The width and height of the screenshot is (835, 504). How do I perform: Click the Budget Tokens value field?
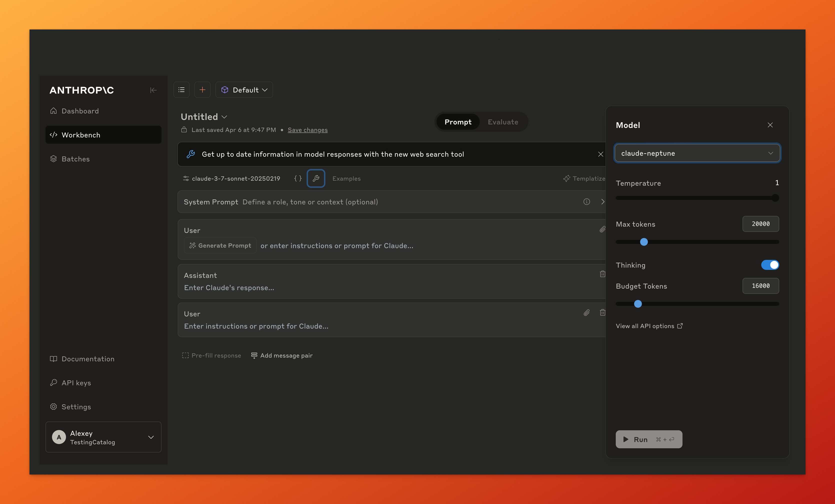760,286
